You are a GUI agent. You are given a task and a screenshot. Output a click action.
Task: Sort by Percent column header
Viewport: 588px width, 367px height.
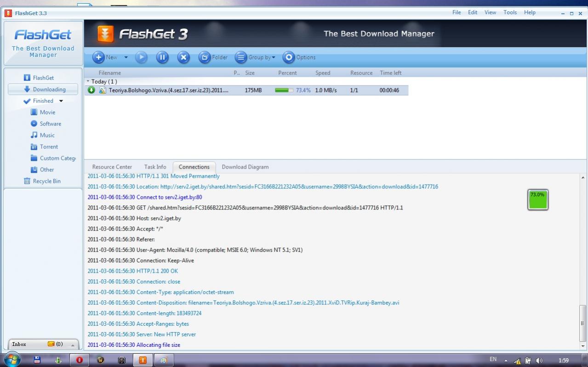(287, 73)
